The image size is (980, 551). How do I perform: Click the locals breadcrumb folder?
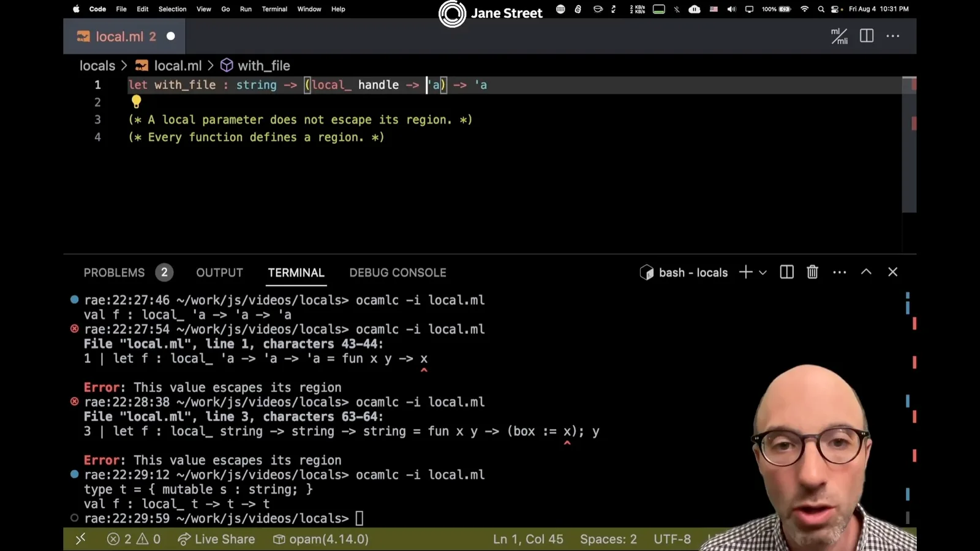(97, 66)
